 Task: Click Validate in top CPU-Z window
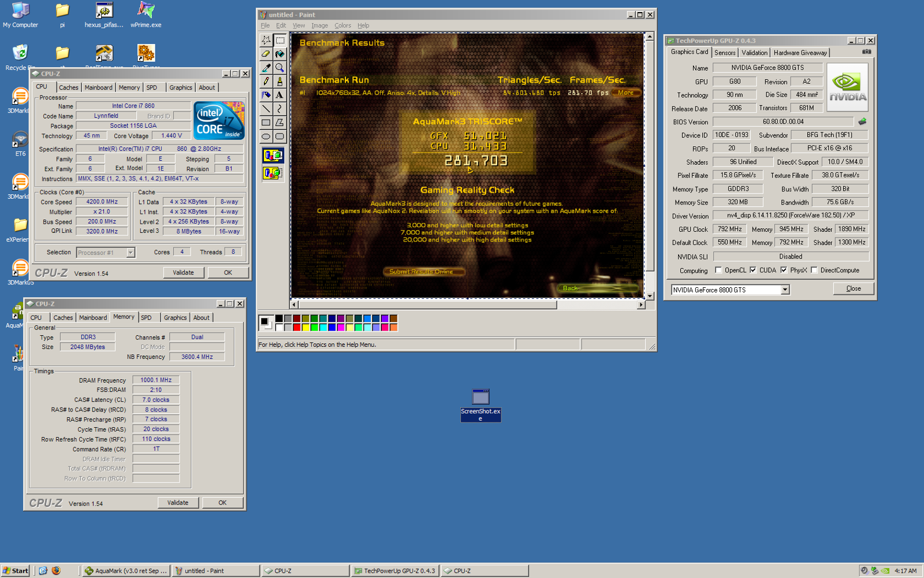183,272
